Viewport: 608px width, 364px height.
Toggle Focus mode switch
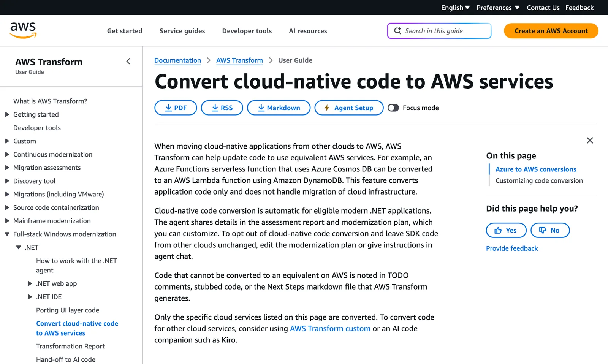click(393, 108)
